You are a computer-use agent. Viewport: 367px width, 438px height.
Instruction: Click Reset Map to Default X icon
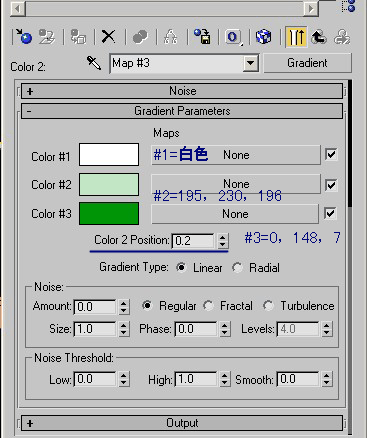click(x=108, y=36)
